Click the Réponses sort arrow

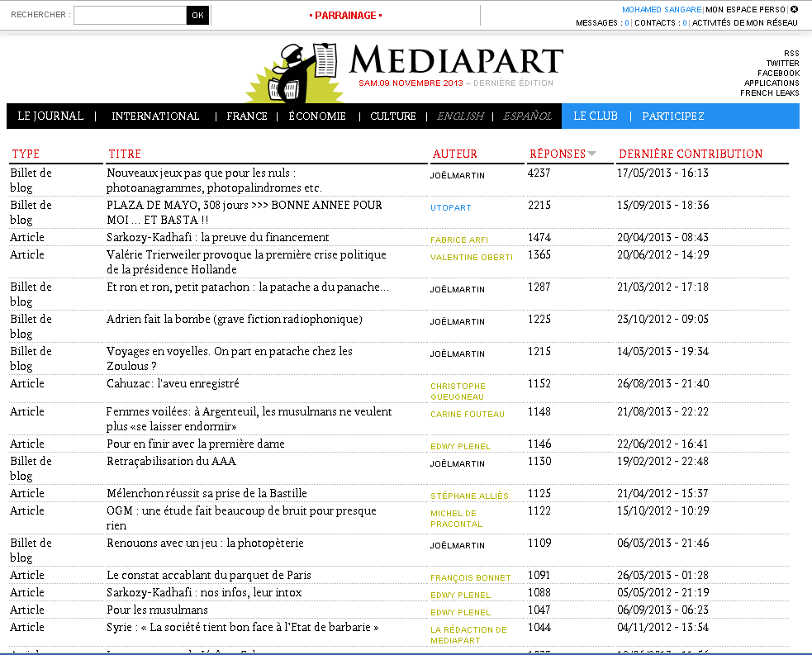(592, 154)
